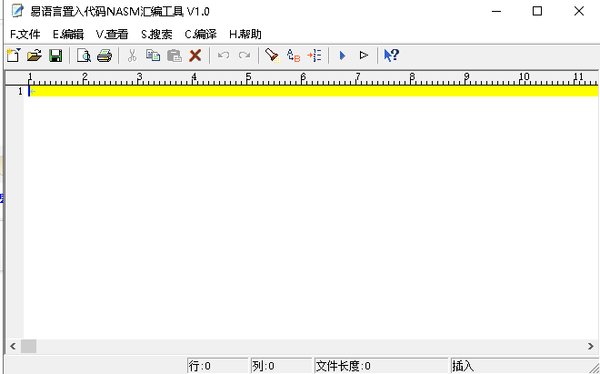Viewport: 600px width, 374px height.
Task: Print document with printer icon
Action: pyautogui.click(x=104, y=56)
